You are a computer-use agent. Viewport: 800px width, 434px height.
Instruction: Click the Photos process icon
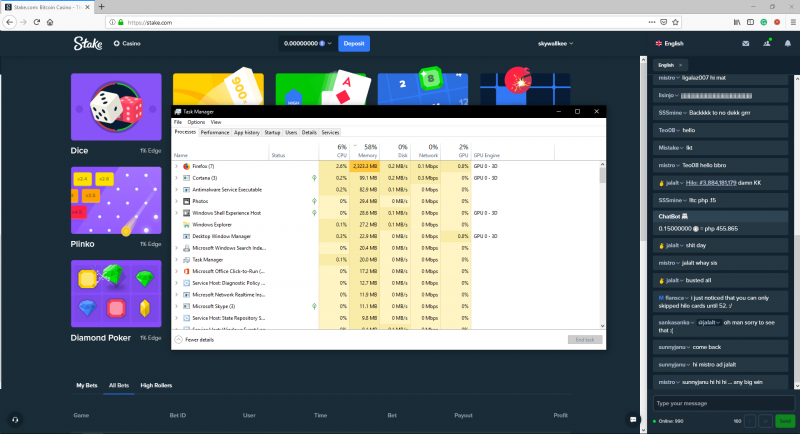[187, 201]
